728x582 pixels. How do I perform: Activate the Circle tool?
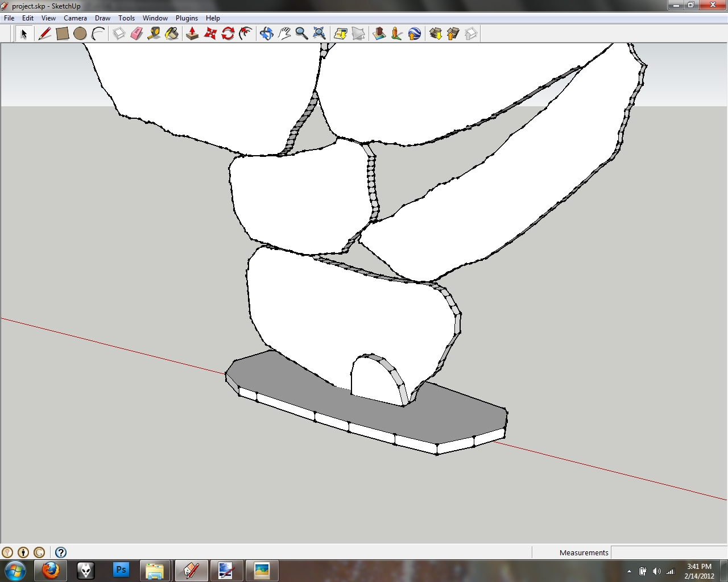(80, 34)
